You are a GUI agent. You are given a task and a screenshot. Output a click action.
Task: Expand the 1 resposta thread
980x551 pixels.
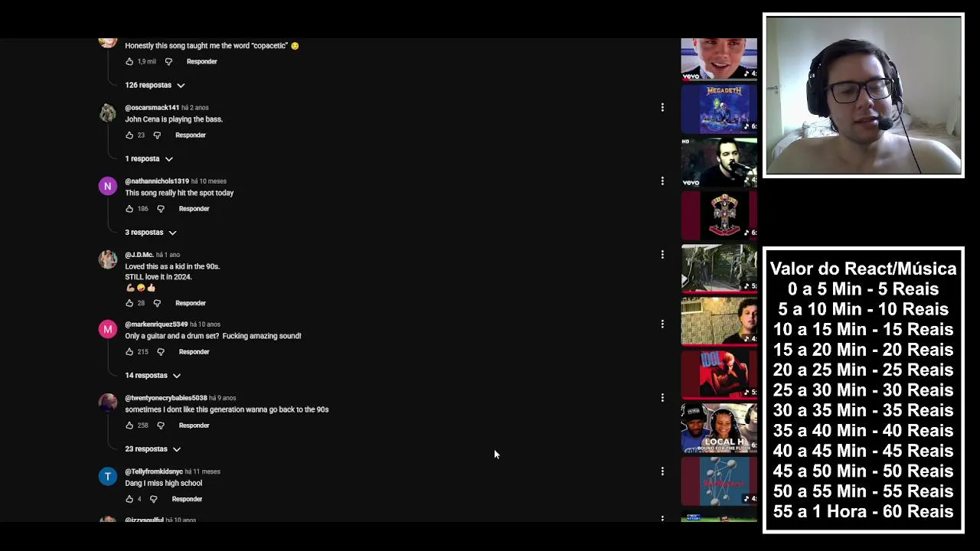coord(149,158)
